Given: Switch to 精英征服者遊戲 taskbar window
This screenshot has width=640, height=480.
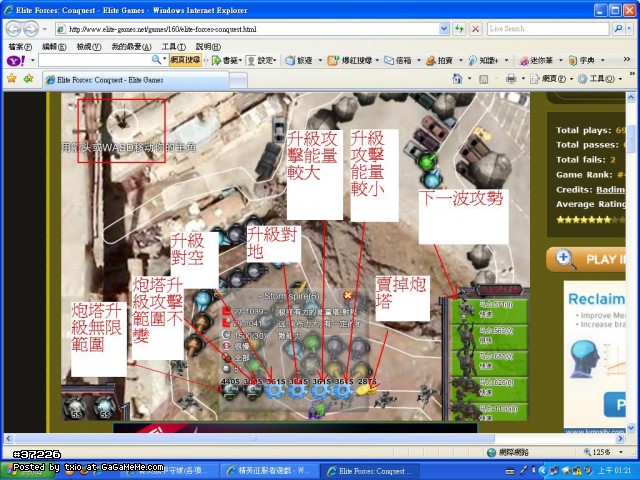Looking at the screenshot, I should (269, 471).
